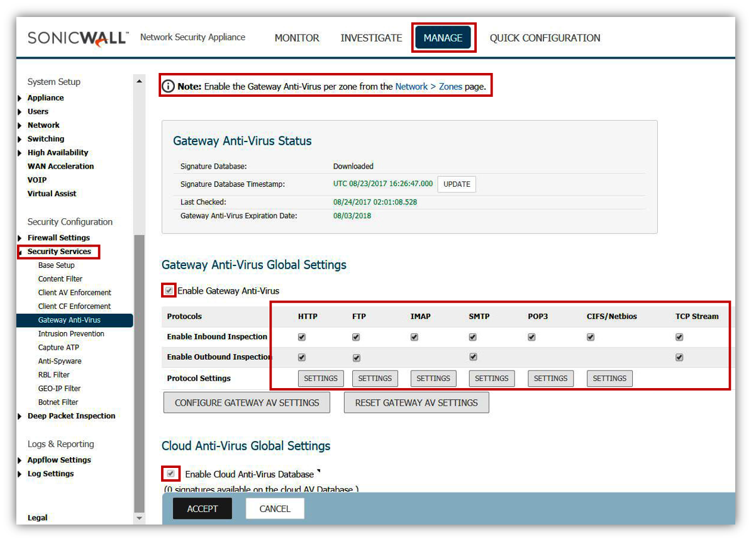This screenshot has height=539, width=756.
Task: Expand the Deep Packet Inspection section
Action: point(20,416)
